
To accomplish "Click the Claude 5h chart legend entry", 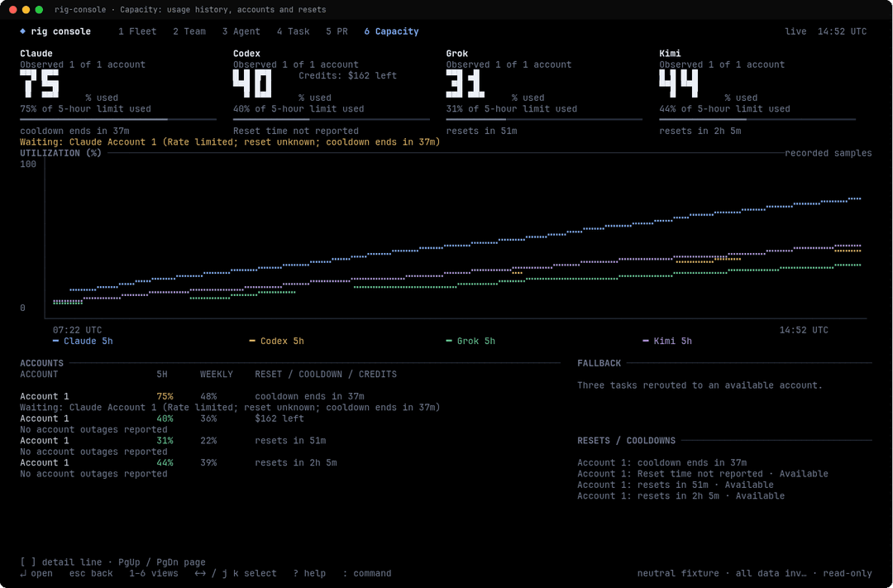I will tap(83, 341).
